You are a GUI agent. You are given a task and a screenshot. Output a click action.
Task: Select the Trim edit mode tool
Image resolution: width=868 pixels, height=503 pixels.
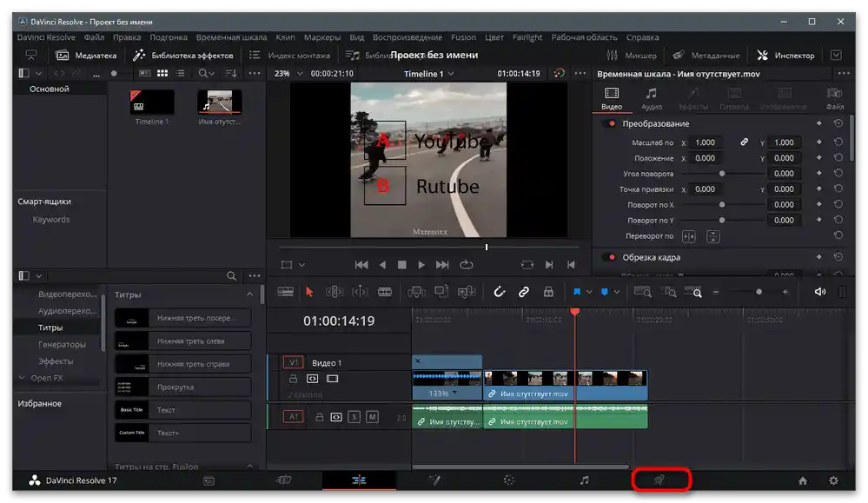tap(335, 292)
